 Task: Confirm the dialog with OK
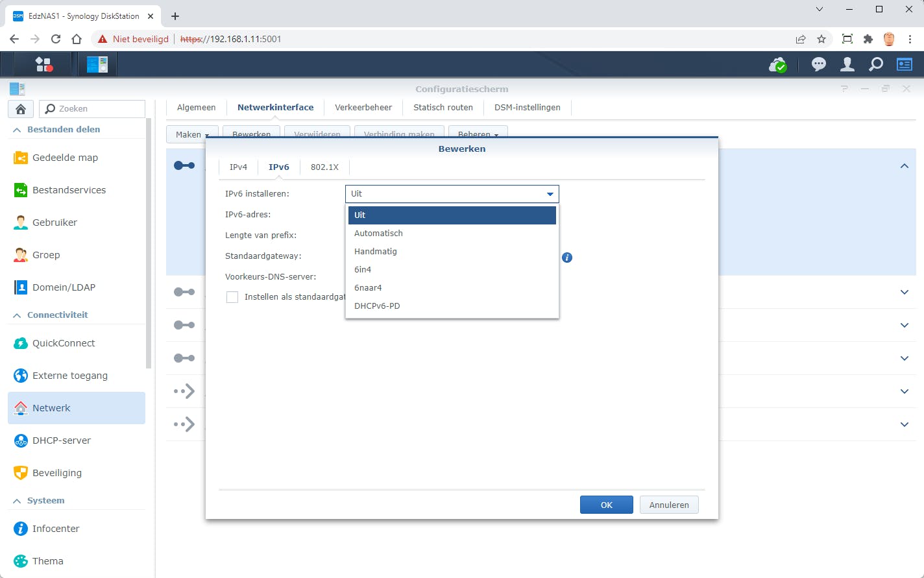tap(607, 505)
